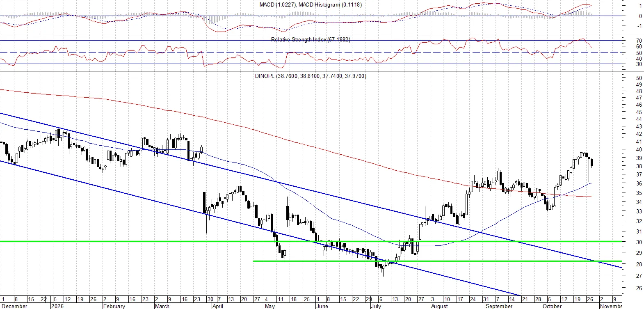Click the 40 price level on scale
644x309 pixels.
[639, 150]
